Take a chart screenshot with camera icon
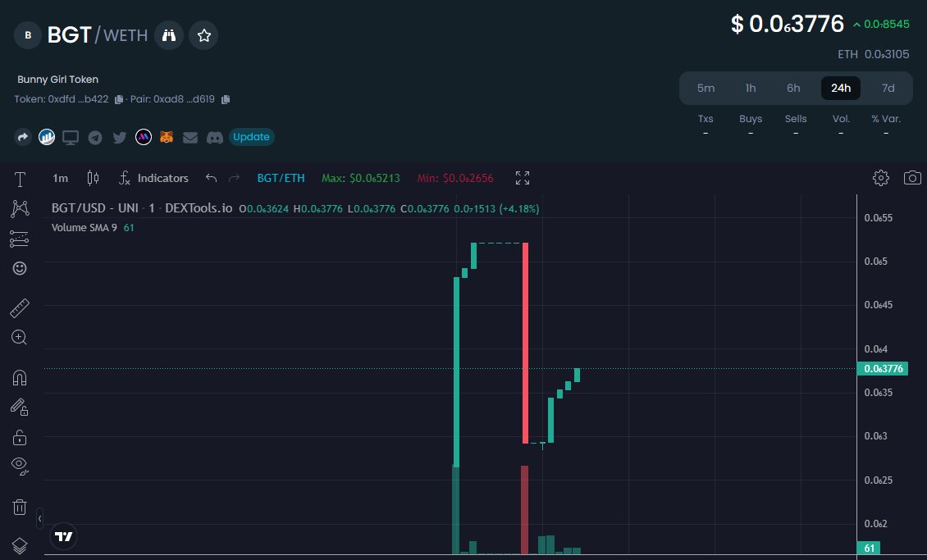The height and width of the screenshot is (560, 927). [911, 178]
